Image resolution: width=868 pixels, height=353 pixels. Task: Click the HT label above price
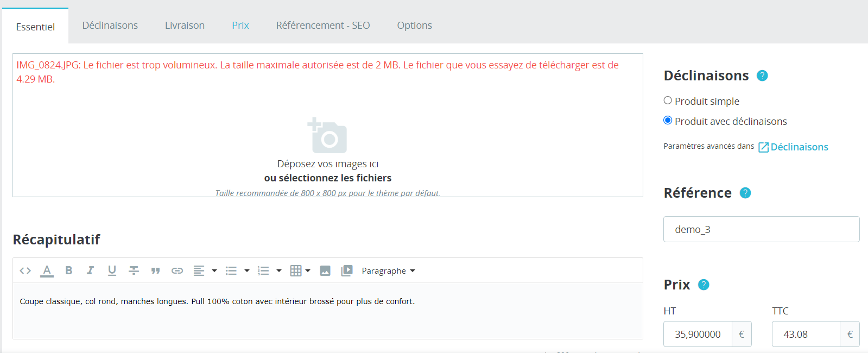(669, 311)
